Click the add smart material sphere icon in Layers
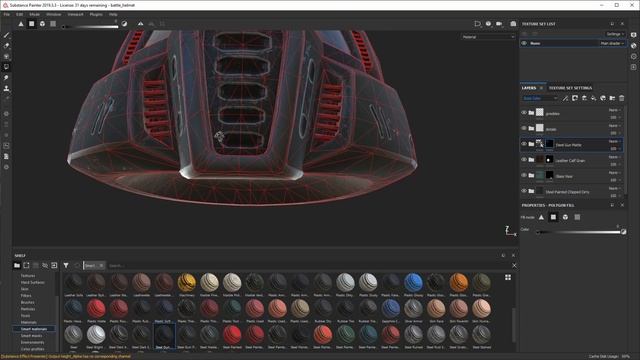This screenshot has height=360, width=640. [x=603, y=98]
